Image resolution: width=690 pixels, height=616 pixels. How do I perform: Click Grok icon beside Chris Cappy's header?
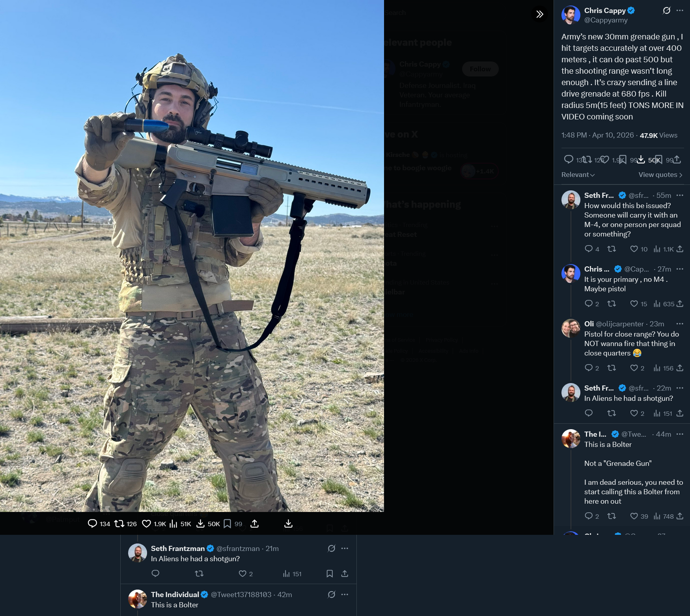[666, 11]
